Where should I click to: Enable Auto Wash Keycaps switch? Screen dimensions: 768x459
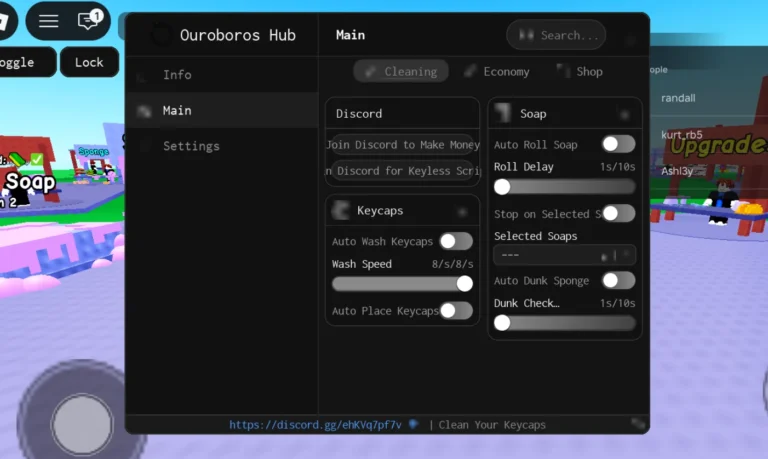point(456,241)
